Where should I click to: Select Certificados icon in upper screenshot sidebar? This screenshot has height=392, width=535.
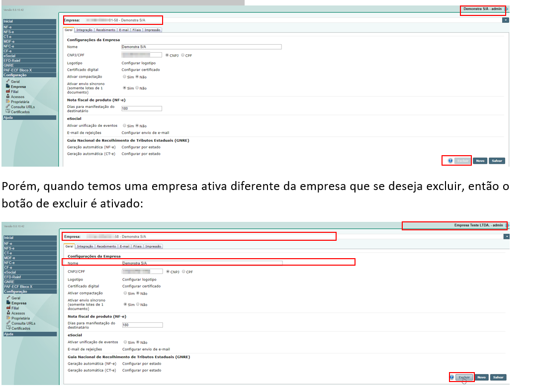[8, 112]
